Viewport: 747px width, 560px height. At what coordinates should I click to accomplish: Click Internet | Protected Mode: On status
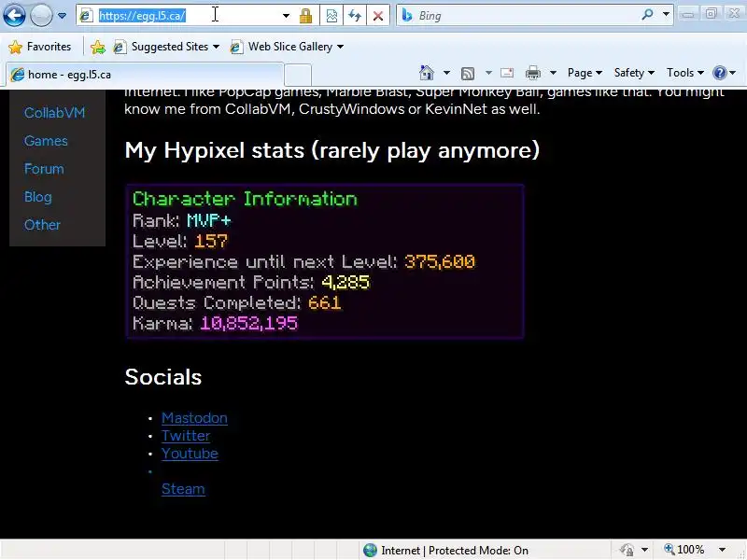tap(455, 551)
